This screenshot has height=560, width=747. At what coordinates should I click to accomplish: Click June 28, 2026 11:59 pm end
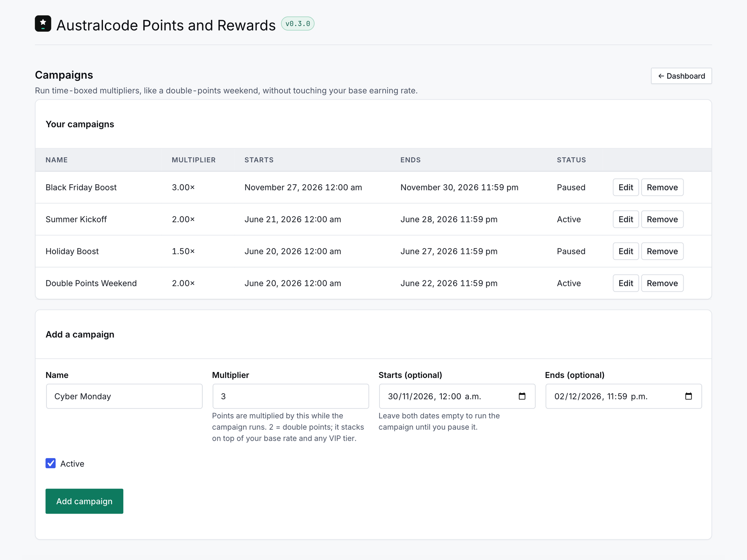coord(449,219)
